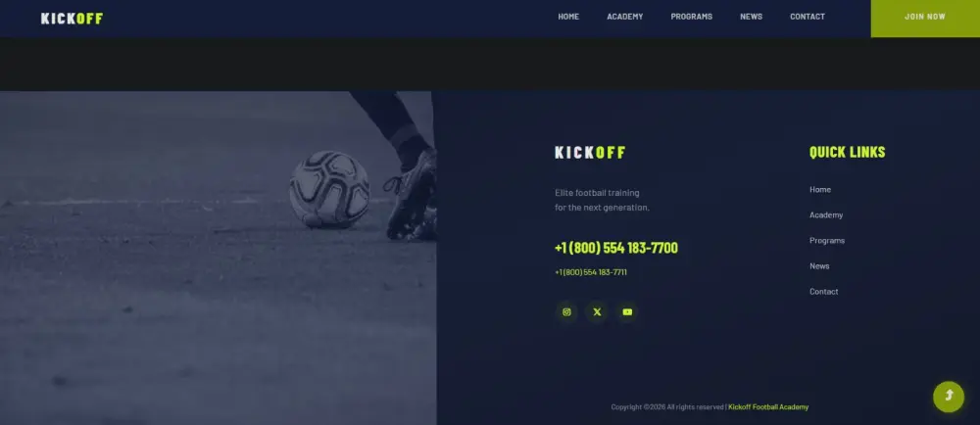
Task: Follow the Programs quick link
Action: click(827, 241)
